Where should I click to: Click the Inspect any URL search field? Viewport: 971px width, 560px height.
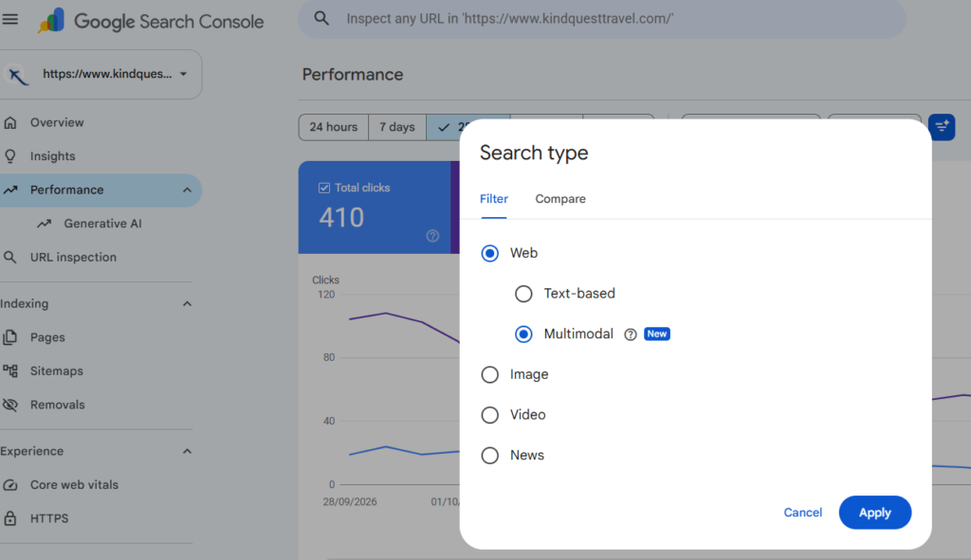tap(602, 19)
